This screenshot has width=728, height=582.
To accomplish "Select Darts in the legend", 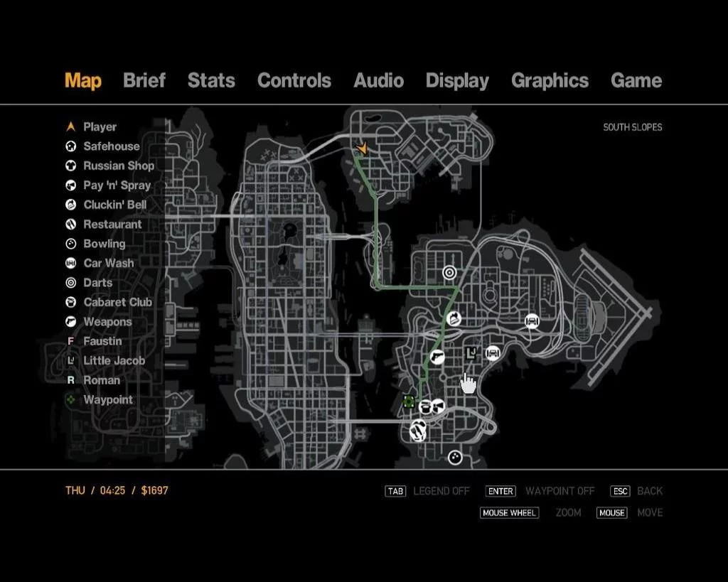I will tap(89, 283).
